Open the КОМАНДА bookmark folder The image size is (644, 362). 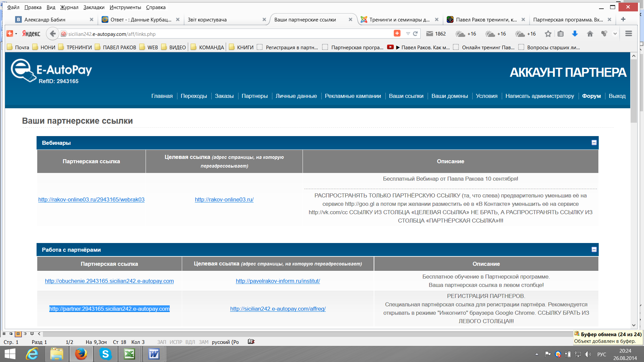coord(207,47)
